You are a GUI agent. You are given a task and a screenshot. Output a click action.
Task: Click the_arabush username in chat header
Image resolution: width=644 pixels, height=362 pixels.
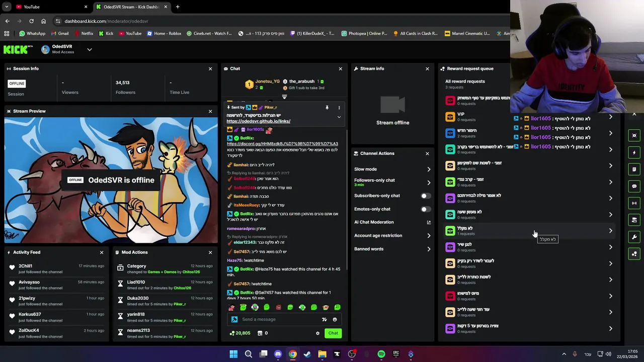(301, 81)
